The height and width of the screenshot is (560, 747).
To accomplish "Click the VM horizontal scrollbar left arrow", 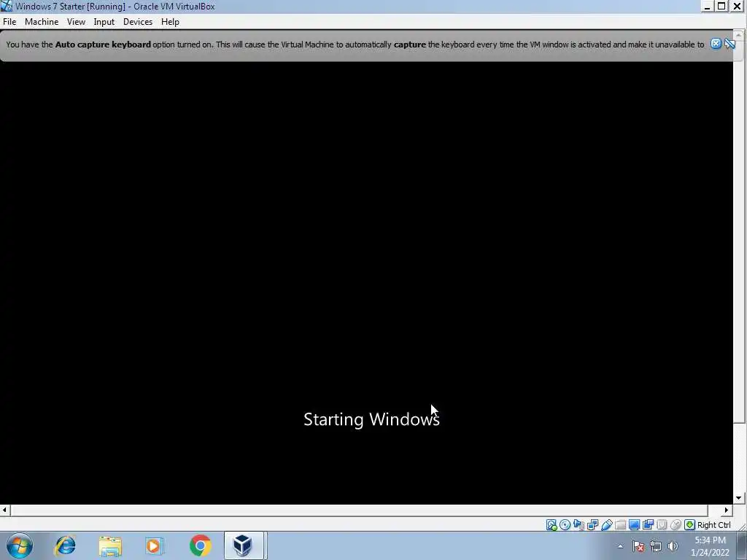I will click(x=4, y=510).
